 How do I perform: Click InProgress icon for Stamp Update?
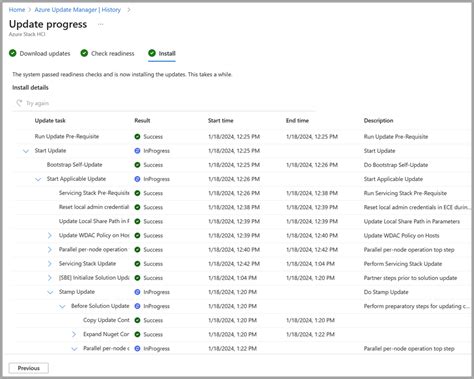click(x=137, y=292)
